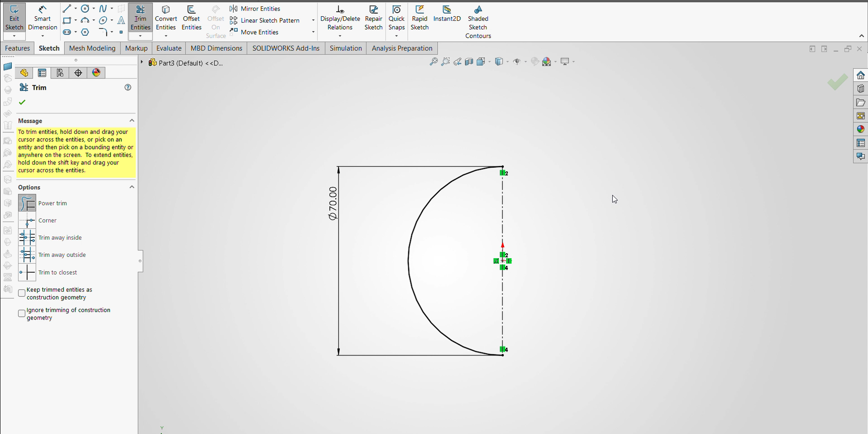Open Trim Entities dropdown arrow
This screenshot has width=868, height=434.
click(x=140, y=36)
